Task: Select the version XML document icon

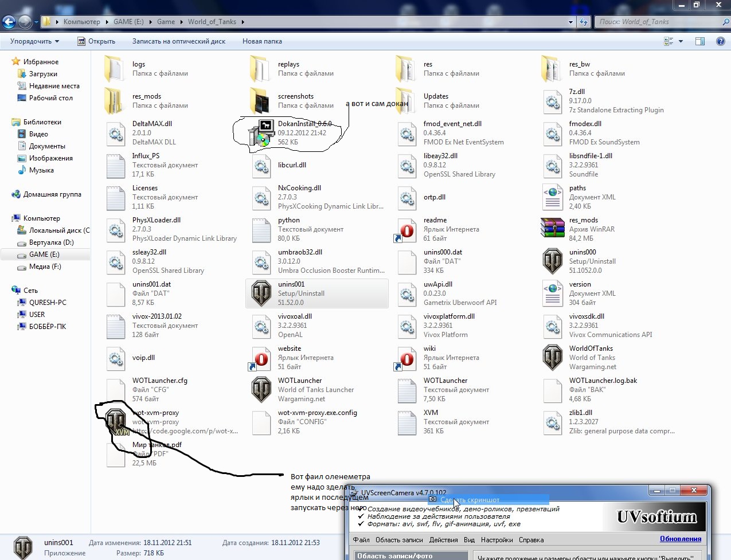Action: coord(552,293)
